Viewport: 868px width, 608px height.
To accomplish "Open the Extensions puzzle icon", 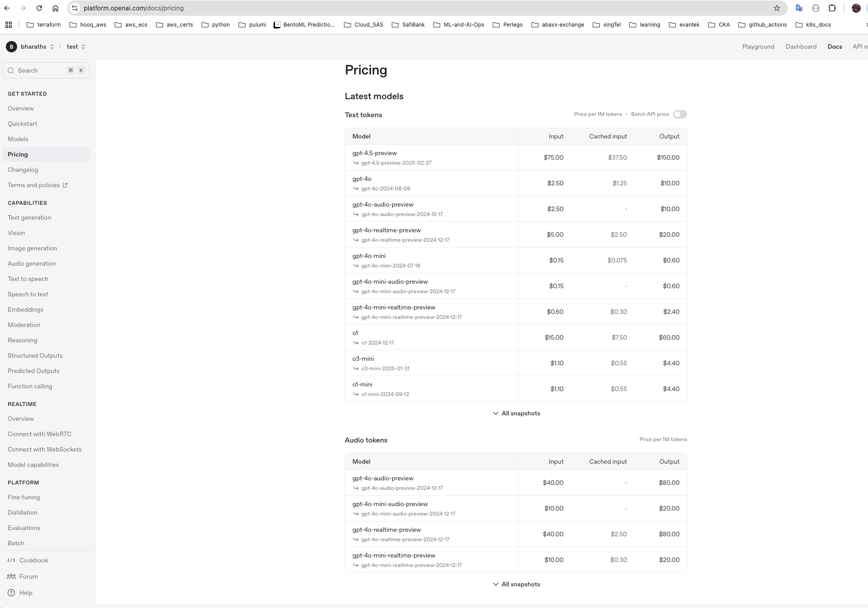I will (832, 8).
